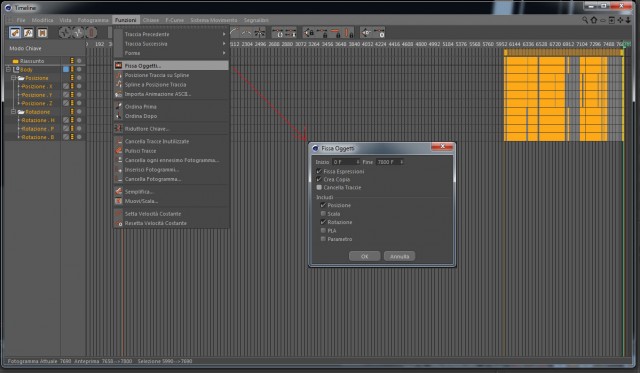Open the F-Curve menu
The image size is (640, 373).
coord(175,20)
